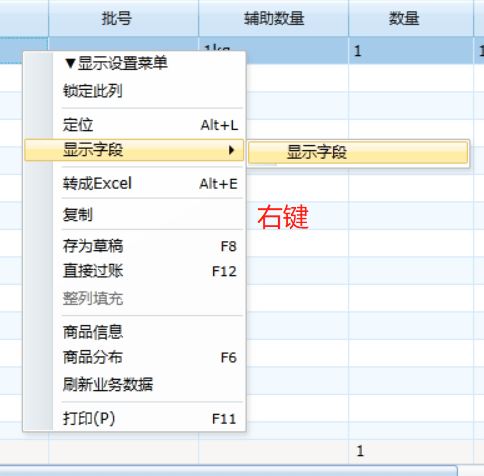Select the 数量 cell with value 1
This screenshot has height=476, width=484.
coord(411,50)
